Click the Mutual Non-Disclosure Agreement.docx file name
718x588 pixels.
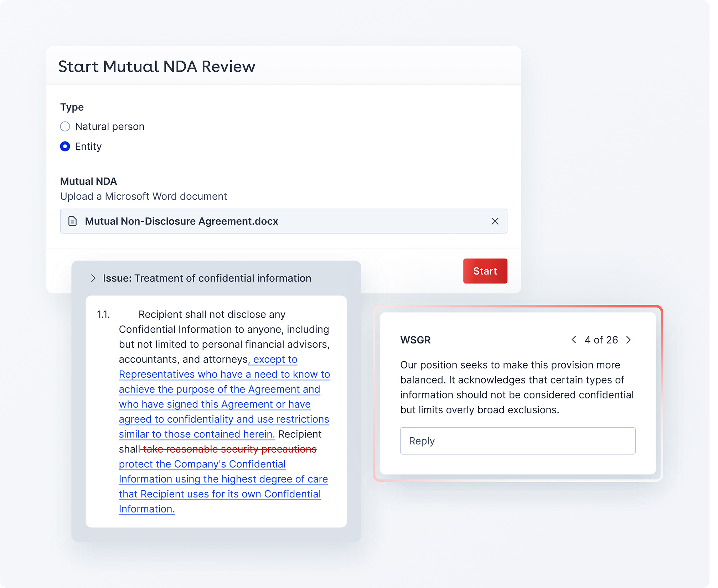(181, 221)
